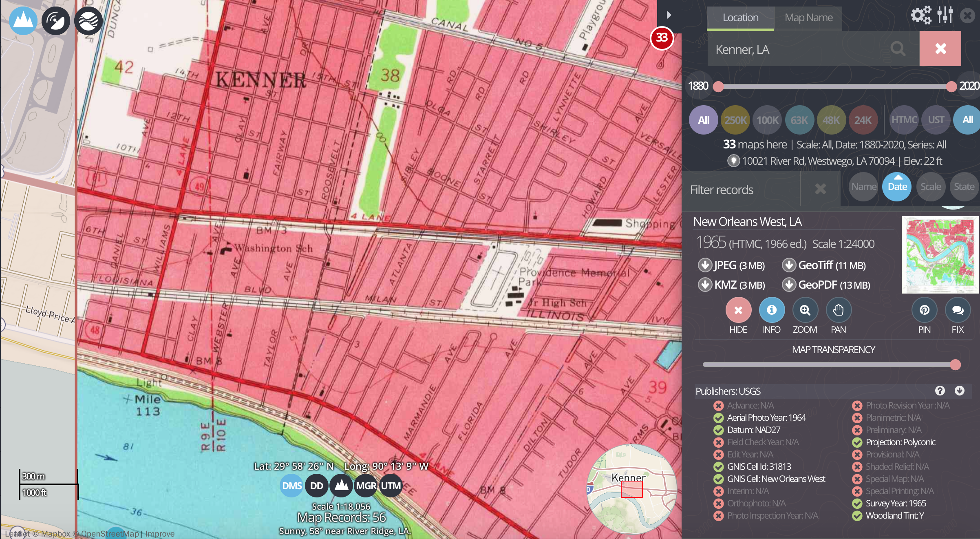Activate the PAN hand tool
The image size is (980, 539).
(x=838, y=311)
